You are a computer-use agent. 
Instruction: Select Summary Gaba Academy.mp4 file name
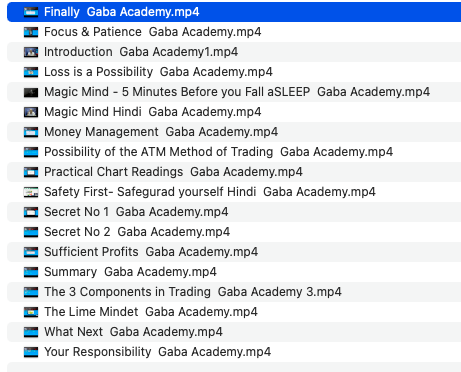coord(130,272)
